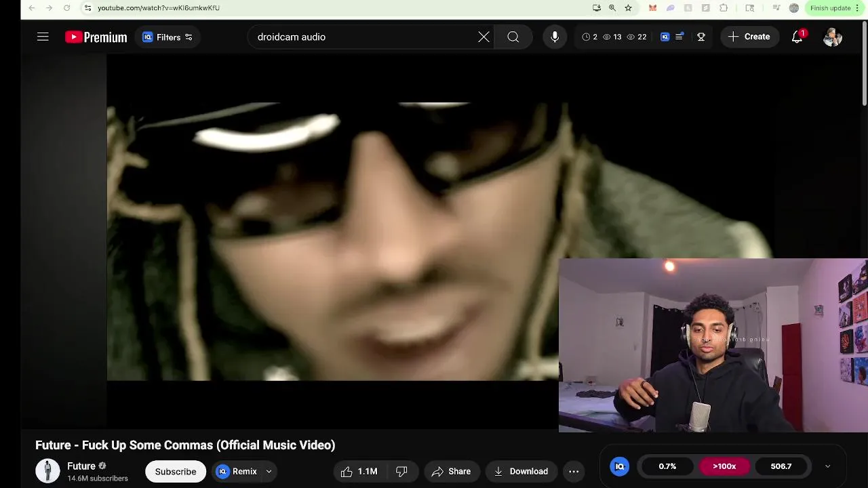Expand the vidIQ stats bar chevron
The height and width of the screenshot is (488, 868).
[827, 466]
